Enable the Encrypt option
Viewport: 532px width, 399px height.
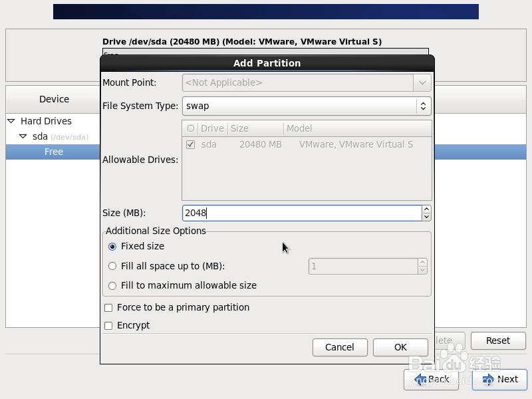click(108, 325)
